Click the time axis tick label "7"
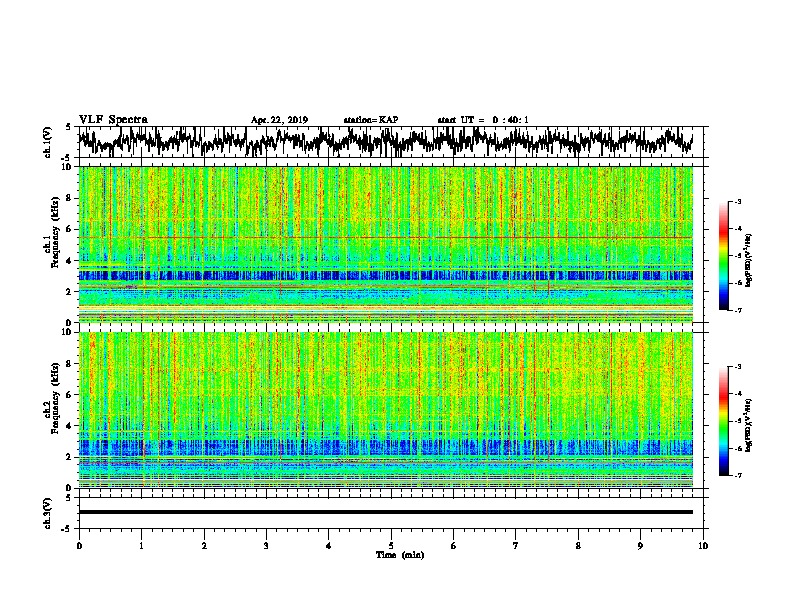This screenshot has width=792, height=612. pos(516,546)
